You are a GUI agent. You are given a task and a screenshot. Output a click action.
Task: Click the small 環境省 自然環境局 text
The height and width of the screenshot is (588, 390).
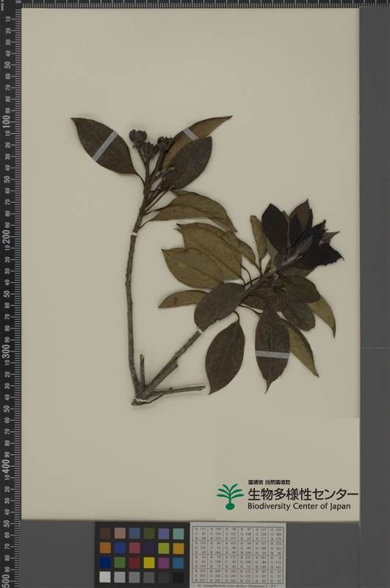pyautogui.click(x=269, y=482)
